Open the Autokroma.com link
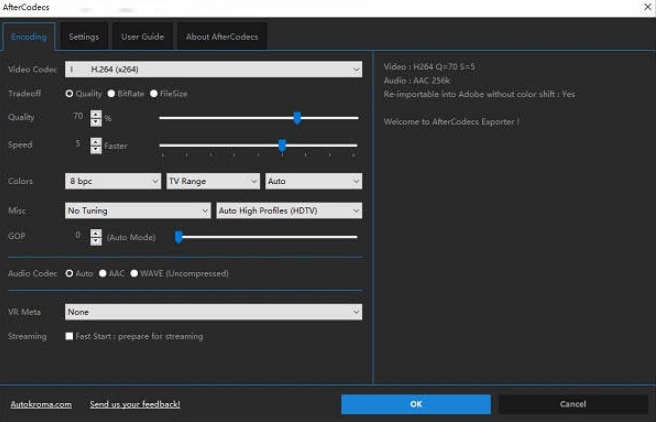 pos(41,404)
